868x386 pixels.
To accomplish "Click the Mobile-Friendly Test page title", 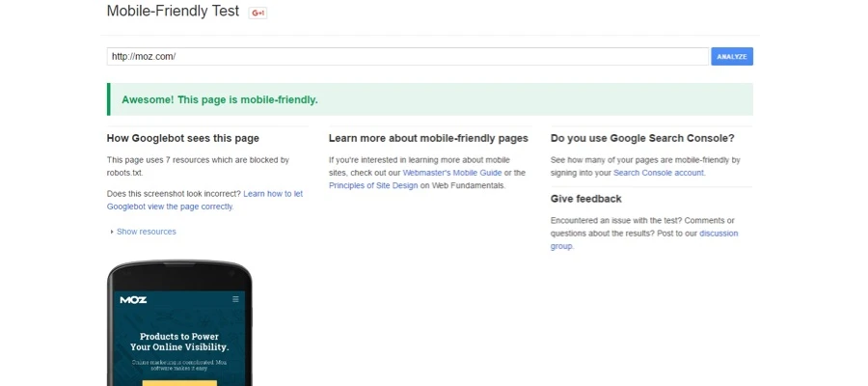I will (173, 12).
